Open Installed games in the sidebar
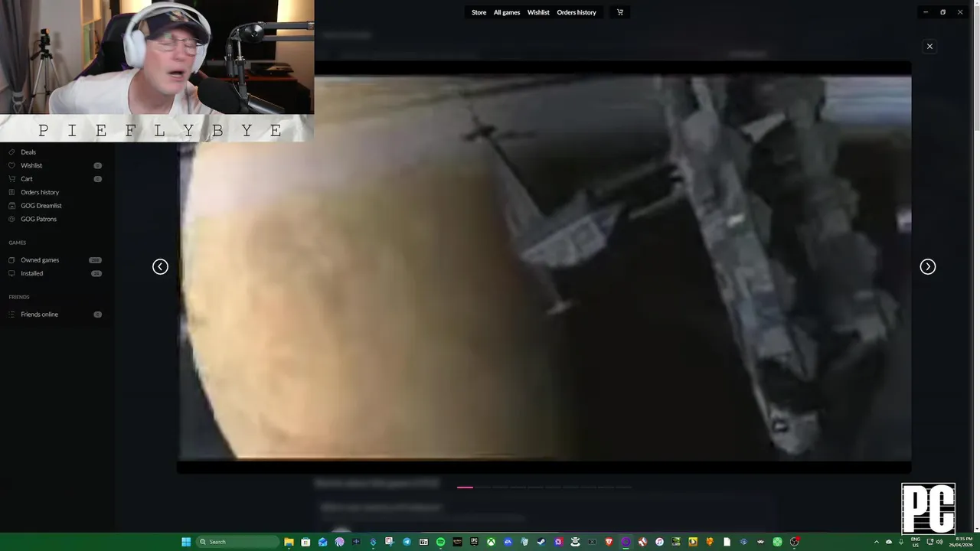980x551 pixels. coord(32,273)
